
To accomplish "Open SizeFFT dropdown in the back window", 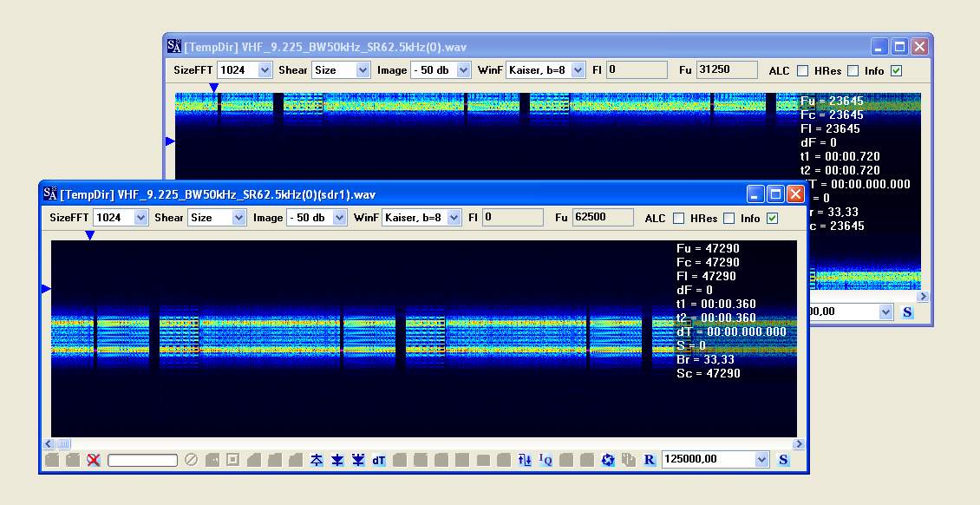I will click(x=265, y=70).
